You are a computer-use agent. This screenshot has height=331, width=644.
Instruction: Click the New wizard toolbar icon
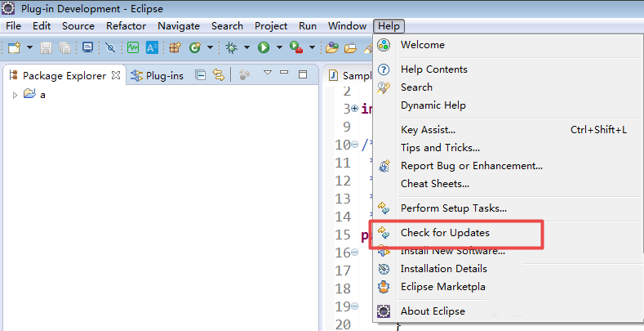point(14,47)
